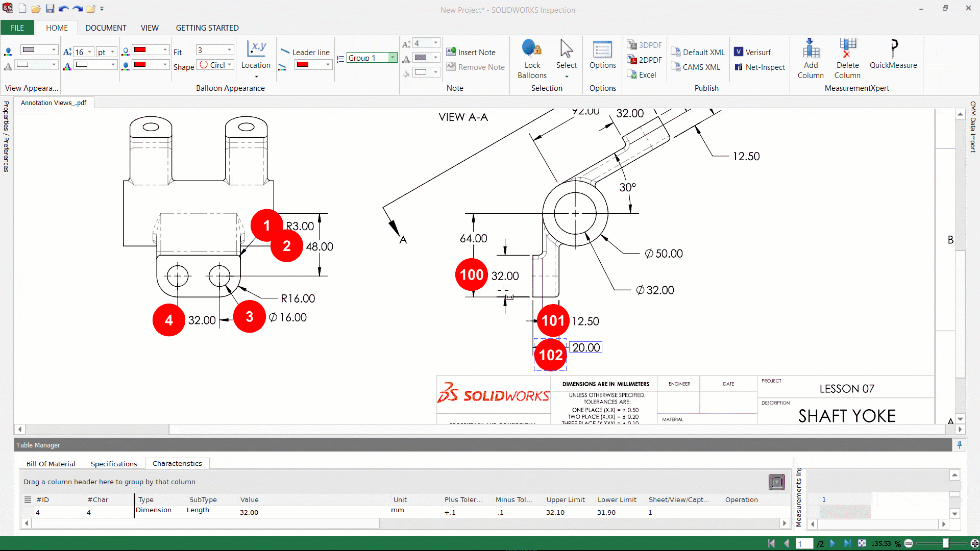Click the drawing view vertical scroll down arrow
Screen dimensions: 980x551
click(960, 419)
